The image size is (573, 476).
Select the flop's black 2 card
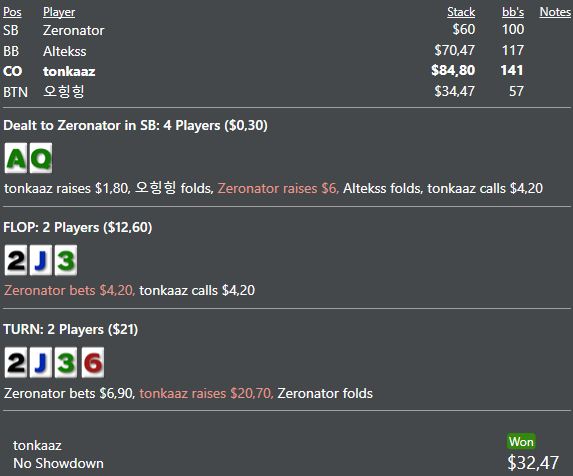click(x=16, y=260)
